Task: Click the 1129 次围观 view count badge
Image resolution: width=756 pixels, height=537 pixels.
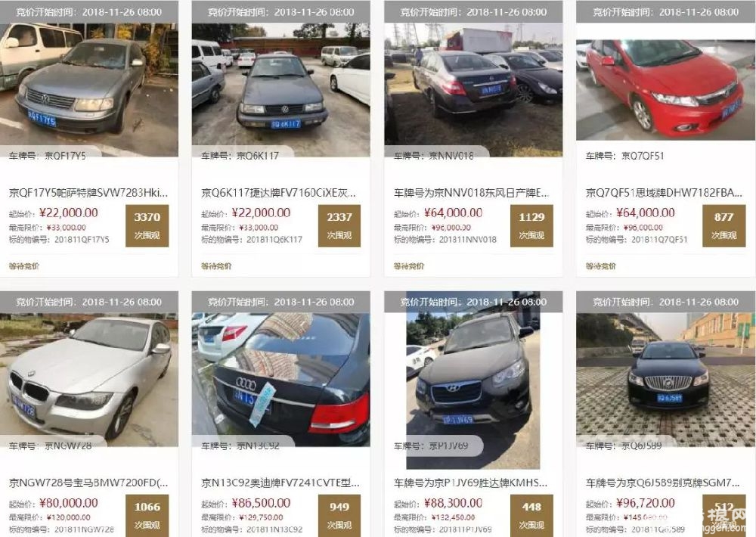Action: pos(531,226)
